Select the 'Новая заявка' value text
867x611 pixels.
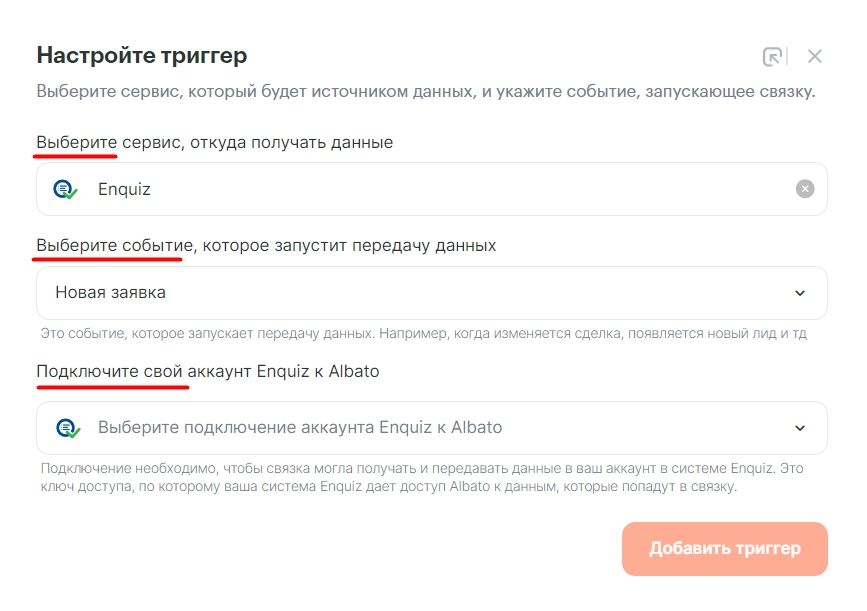111,293
